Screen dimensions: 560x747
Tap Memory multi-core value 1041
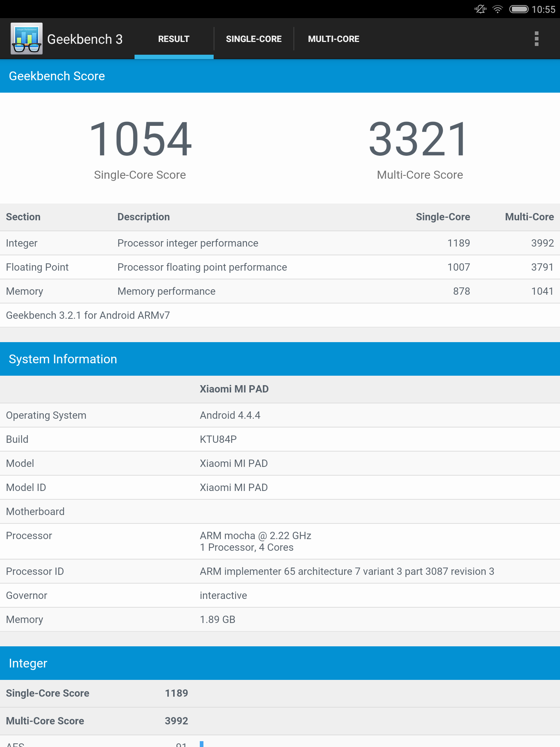[542, 291]
